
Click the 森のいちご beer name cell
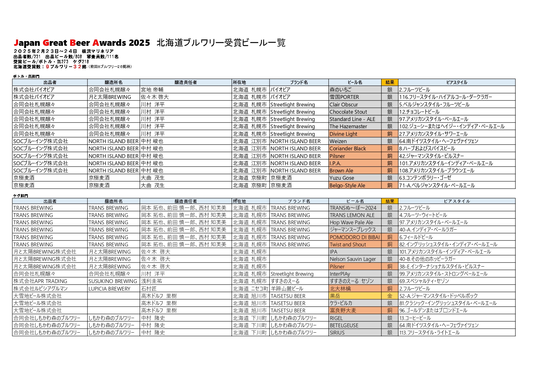click(x=355, y=90)
